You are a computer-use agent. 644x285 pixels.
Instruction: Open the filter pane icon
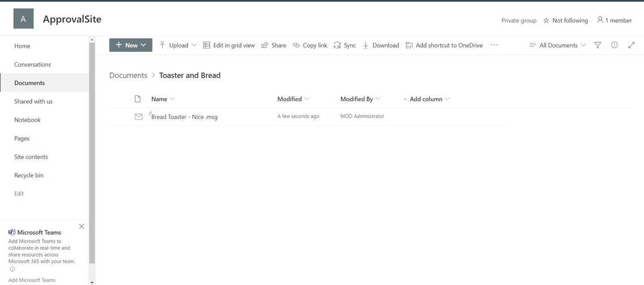pos(598,45)
